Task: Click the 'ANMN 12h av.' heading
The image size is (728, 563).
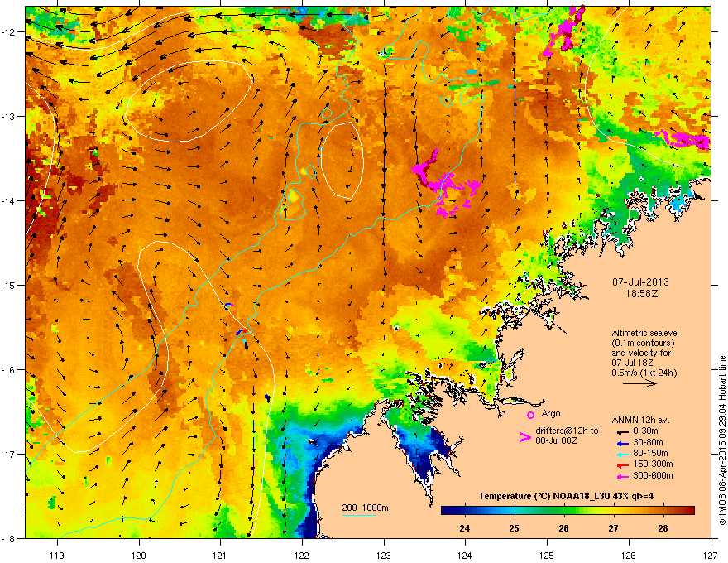Action: click(x=640, y=420)
